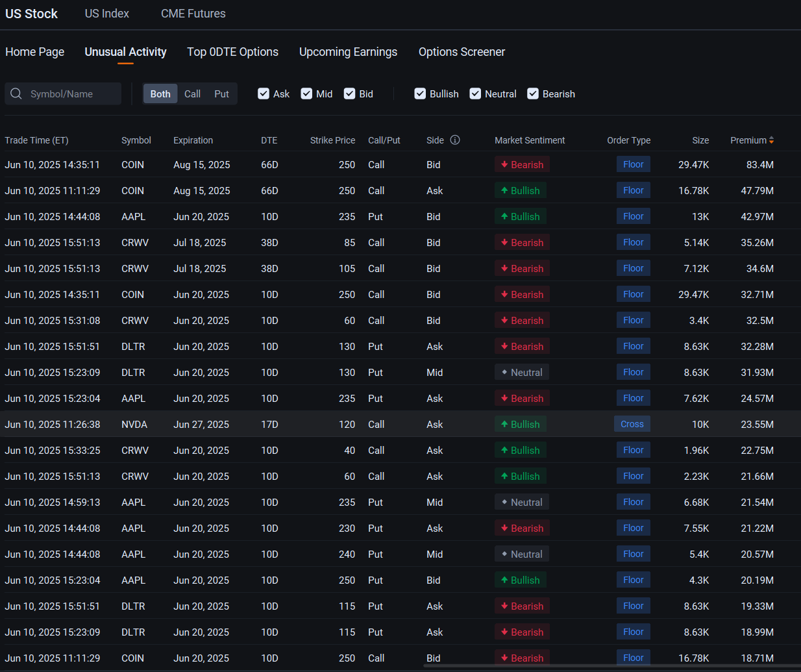Click the CRWV symbol with strike 85
The width and height of the screenshot is (801, 672).
pos(135,243)
